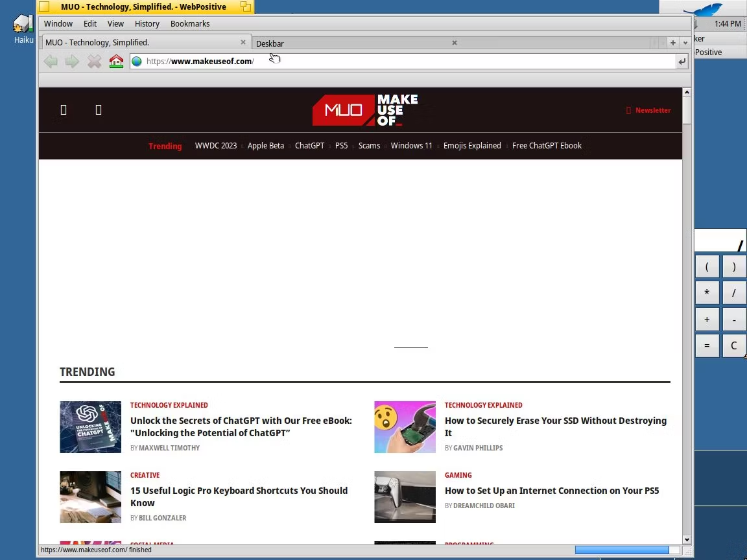Open article Unlock the Secrets of ChatGPT

click(x=241, y=426)
